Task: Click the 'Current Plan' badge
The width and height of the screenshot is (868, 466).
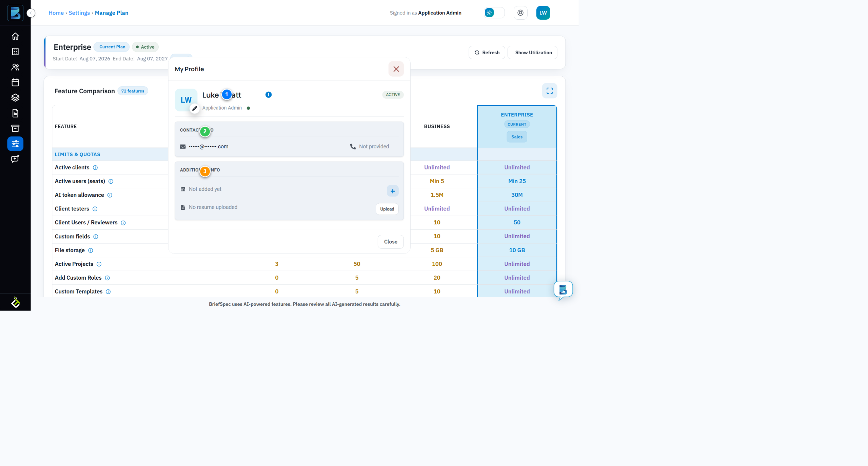Action: point(112,47)
